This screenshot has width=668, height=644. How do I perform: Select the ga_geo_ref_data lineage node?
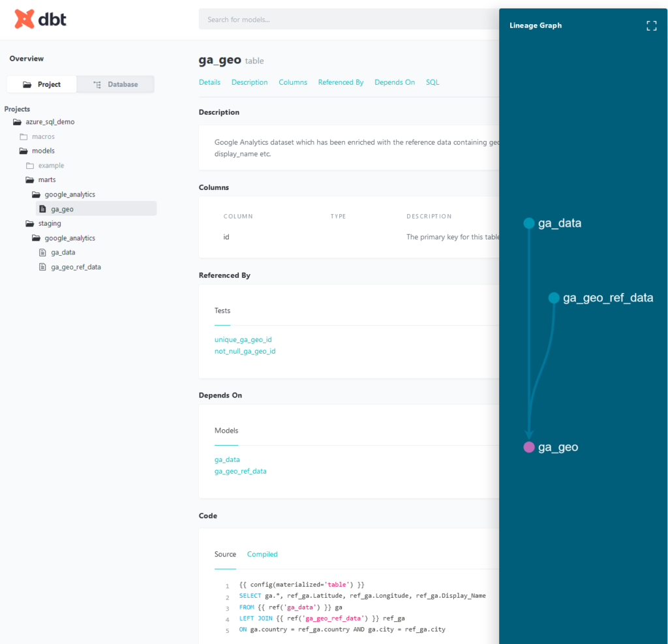coord(553,298)
